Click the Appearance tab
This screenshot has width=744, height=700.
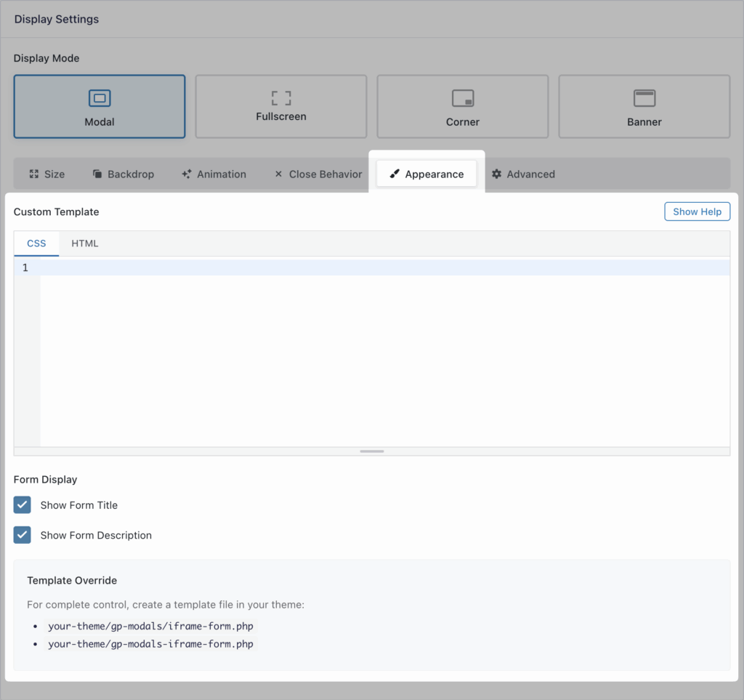coord(426,174)
